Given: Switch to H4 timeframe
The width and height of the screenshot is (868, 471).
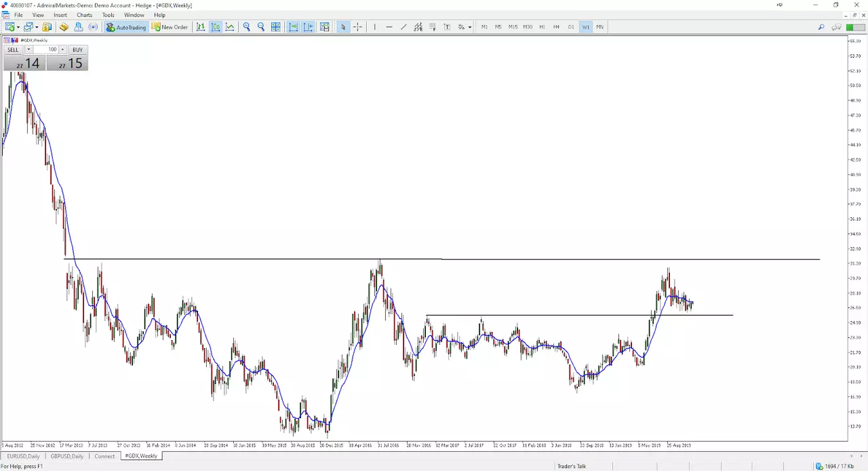Looking at the screenshot, I should click(x=556, y=27).
